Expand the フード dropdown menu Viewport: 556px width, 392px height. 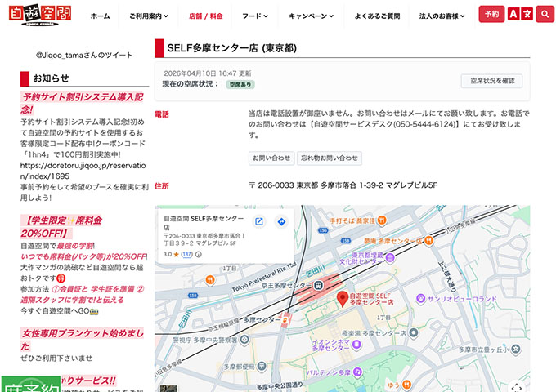[255, 16]
